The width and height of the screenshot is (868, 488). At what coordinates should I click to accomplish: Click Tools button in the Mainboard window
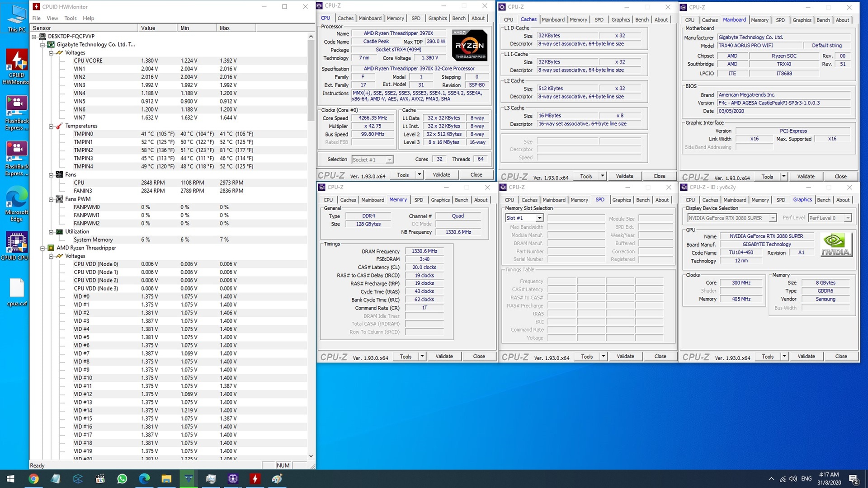click(767, 177)
